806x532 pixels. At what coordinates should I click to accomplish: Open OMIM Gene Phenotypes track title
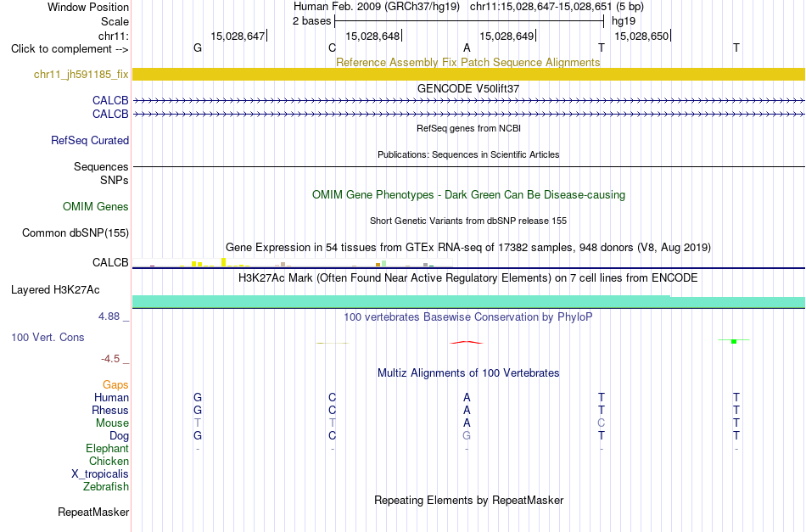(468, 195)
